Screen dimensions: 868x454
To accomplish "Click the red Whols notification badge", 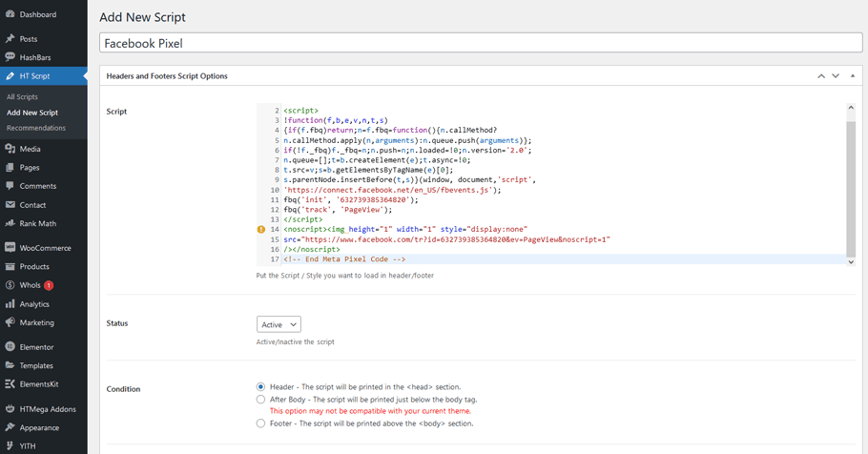I will 49,285.
